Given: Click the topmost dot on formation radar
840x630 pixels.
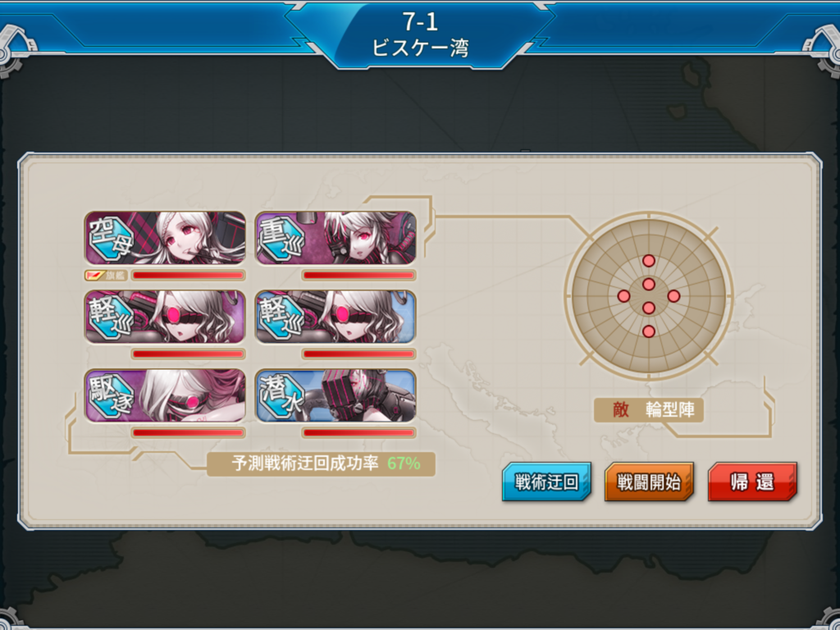Looking at the screenshot, I should pos(649,261).
